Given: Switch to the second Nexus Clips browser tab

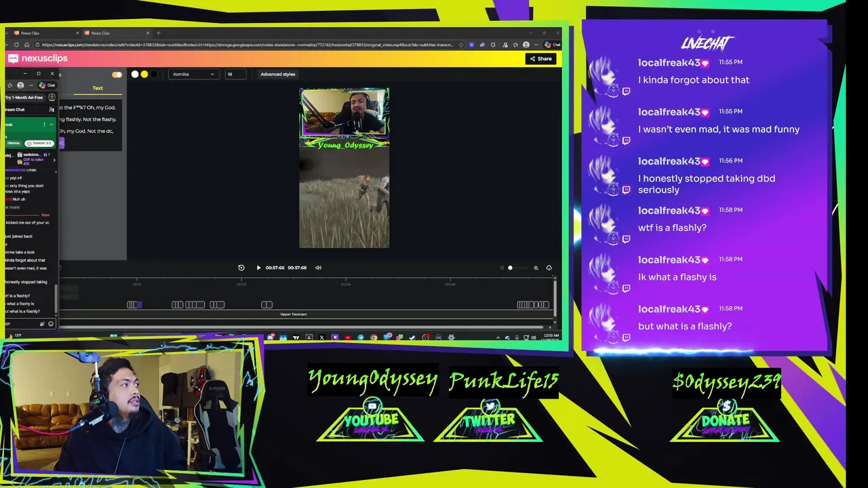Looking at the screenshot, I should [115, 33].
